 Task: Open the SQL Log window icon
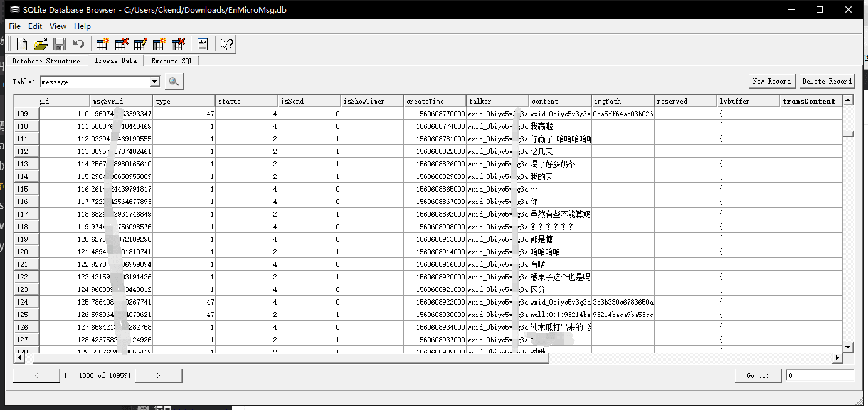tap(202, 44)
